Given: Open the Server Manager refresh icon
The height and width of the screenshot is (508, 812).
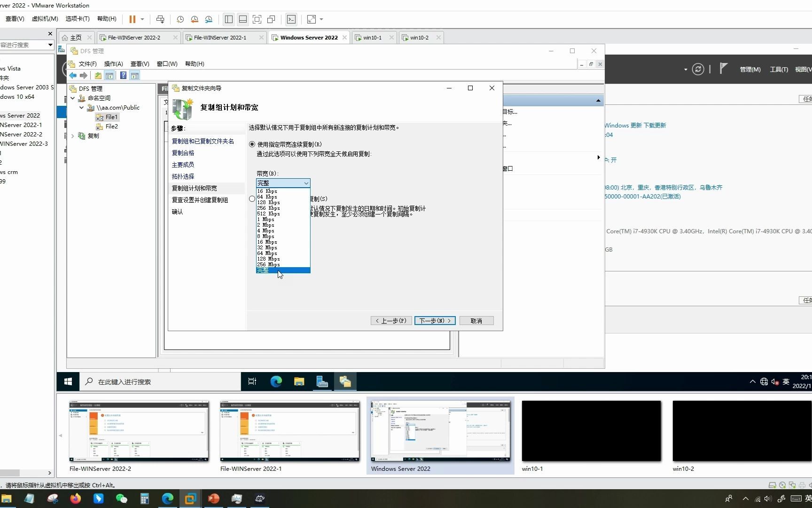Looking at the screenshot, I should [698, 69].
